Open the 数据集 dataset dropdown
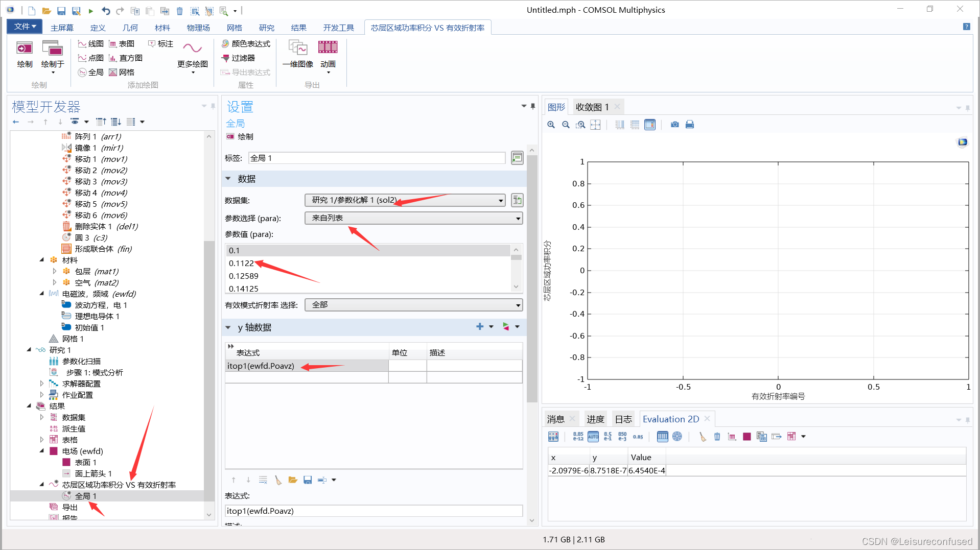This screenshot has width=980, height=550. (x=405, y=200)
